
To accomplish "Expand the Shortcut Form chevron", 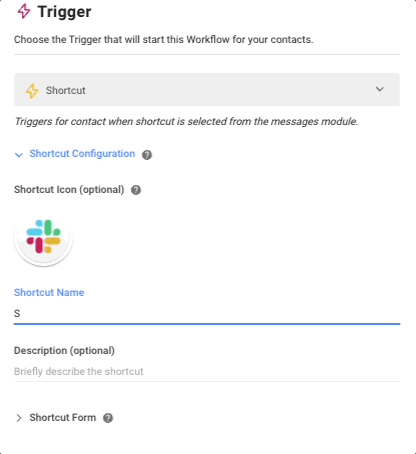I will tap(19, 418).
